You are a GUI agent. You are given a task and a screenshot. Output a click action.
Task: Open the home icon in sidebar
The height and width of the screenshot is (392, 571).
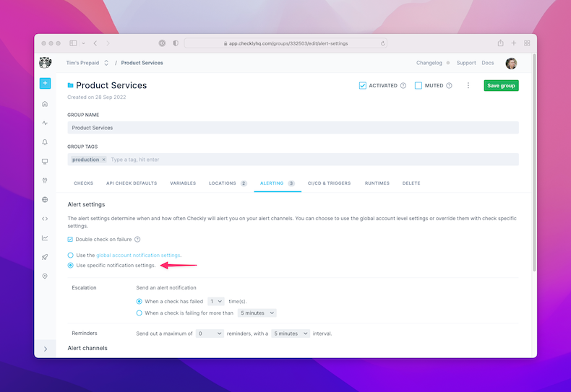(45, 104)
